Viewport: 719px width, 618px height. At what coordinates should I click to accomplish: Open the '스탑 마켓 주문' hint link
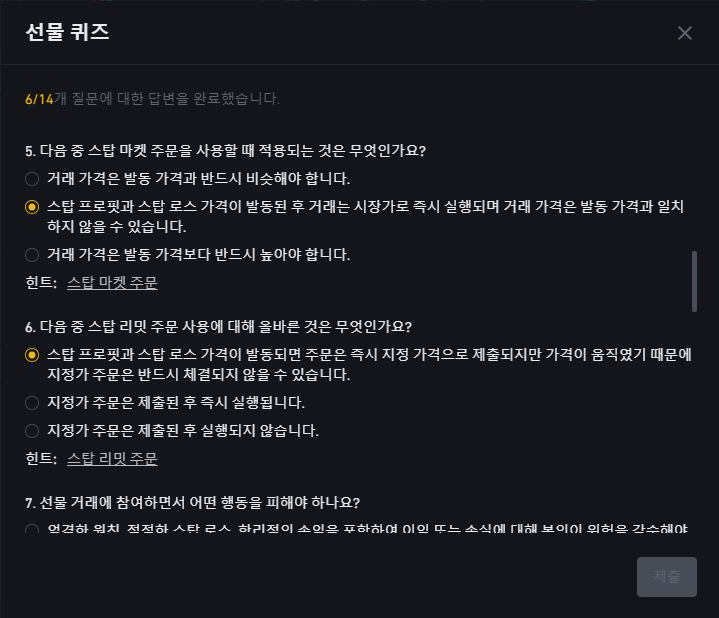112,282
